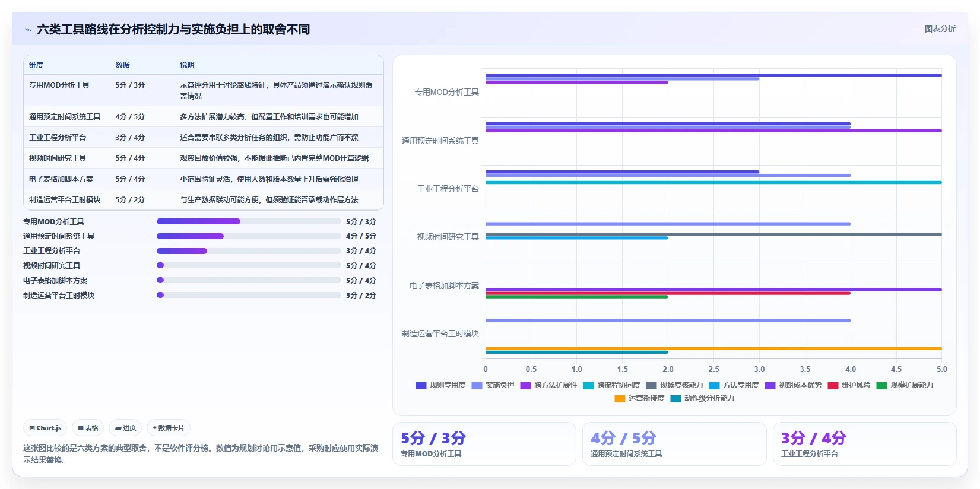980x489 pixels.
Task: Click the 图表分析 label in the header
Action: tap(940, 28)
